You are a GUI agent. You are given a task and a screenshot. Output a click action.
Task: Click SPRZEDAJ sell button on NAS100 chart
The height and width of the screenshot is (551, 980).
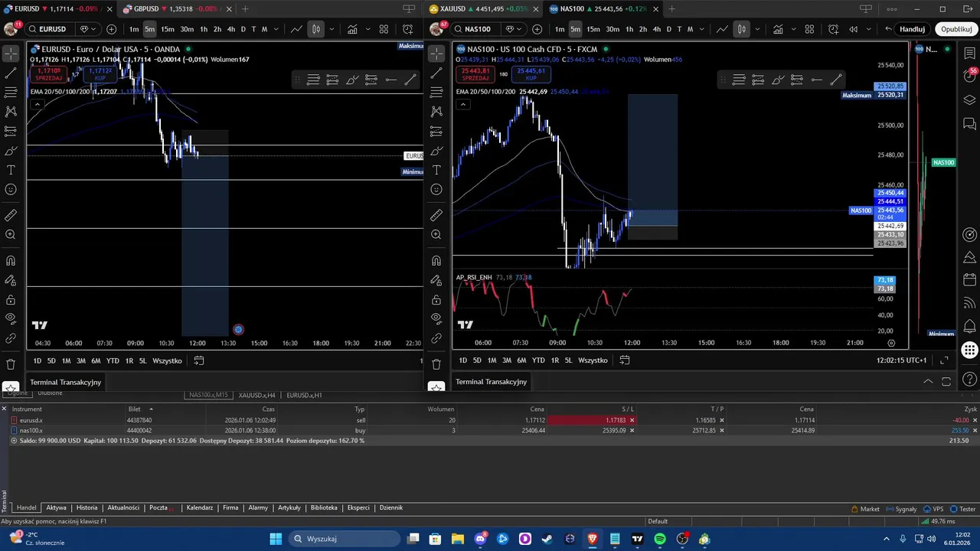click(475, 74)
